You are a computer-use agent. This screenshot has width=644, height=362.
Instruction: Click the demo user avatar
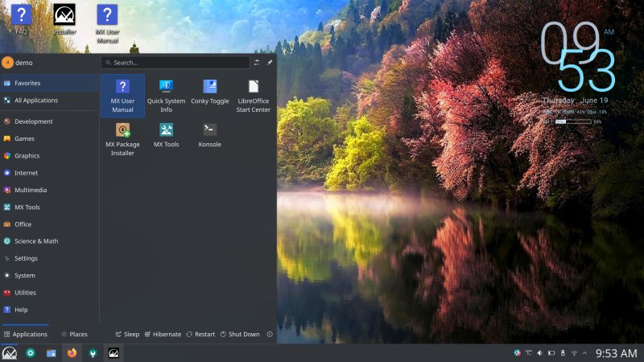tap(7, 63)
